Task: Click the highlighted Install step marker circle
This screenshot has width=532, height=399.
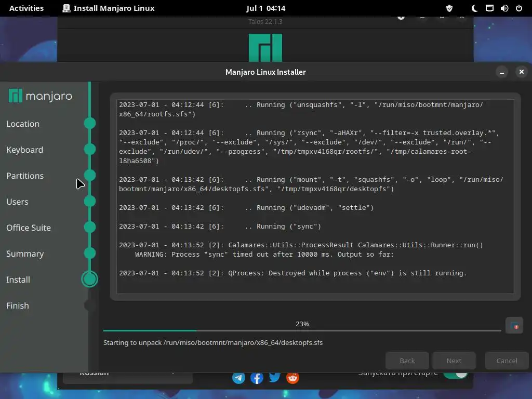Action: [x=89, y=279]
